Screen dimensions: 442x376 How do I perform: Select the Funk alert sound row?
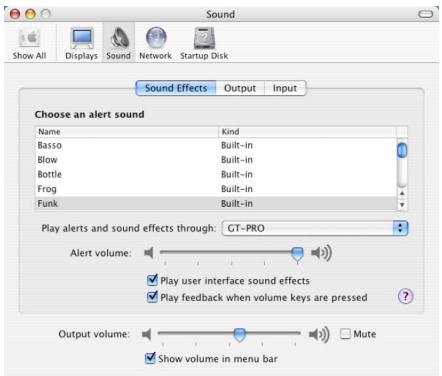click(x=216, y=204)
